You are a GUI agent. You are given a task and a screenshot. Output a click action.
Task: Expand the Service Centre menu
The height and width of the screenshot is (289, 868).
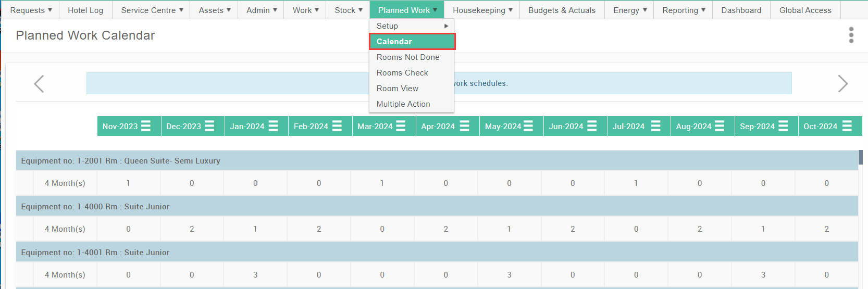click(x=152, y=10)
